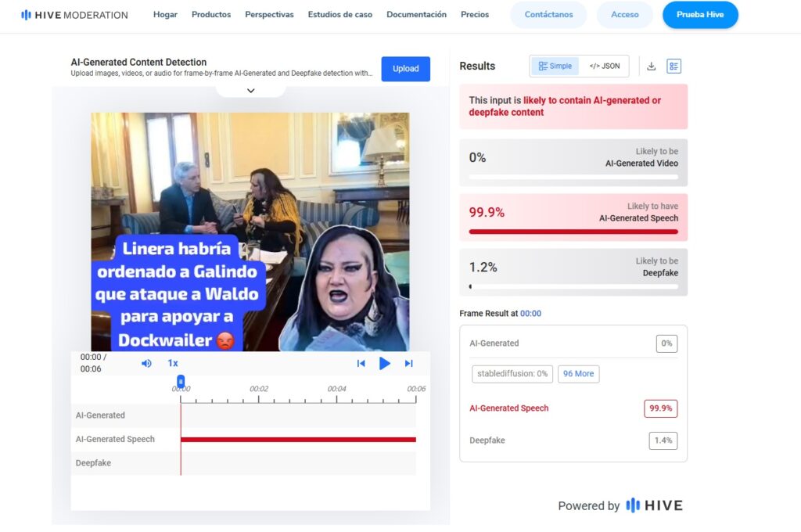Skip to the next frame
The height and width of the screenshot is (532, 801).
pyautogui.click(x=408, y=363)
